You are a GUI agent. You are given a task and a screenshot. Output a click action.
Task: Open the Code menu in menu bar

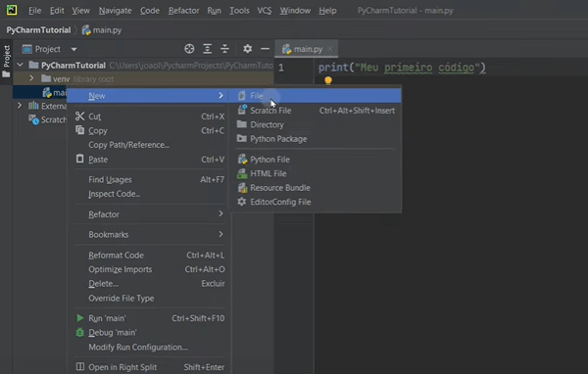pyautogui.click(x=150, y=11)
